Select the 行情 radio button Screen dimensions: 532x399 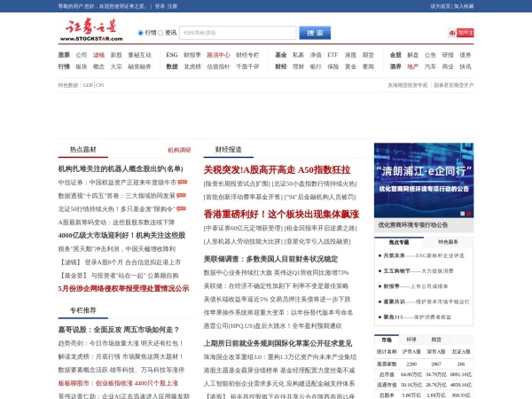coord(140,33)
